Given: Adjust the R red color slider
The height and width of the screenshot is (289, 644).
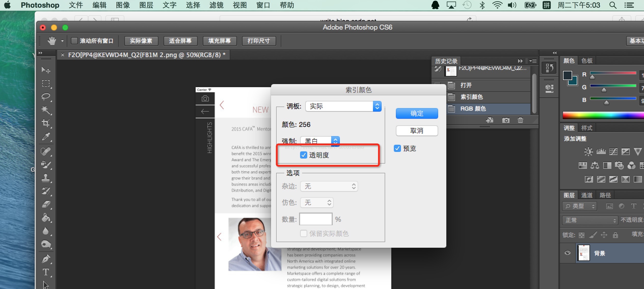Looking at the screenshot, I should coord(592,77).
